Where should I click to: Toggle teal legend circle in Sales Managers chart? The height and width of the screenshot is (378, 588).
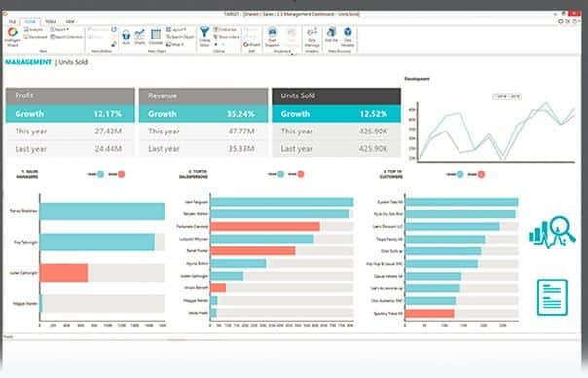pos(100,174)
